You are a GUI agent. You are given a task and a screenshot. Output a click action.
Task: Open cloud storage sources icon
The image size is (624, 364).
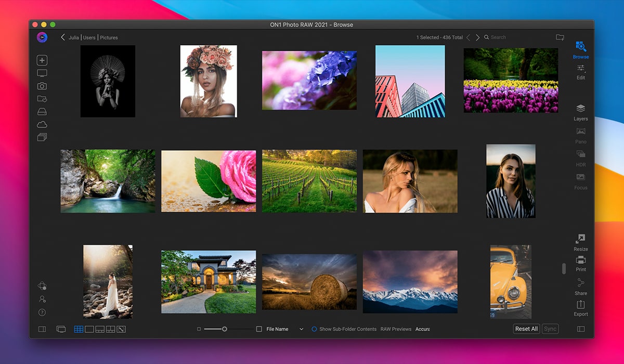(42, 125)
